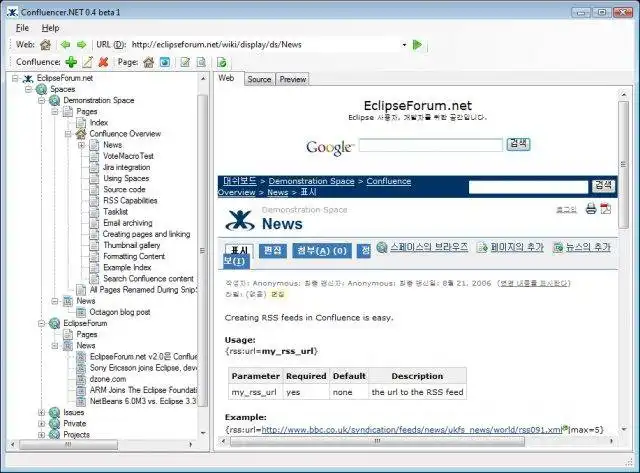The height and width of the screenshot is (473, 640).
Task: Click the Google search text box
Action: pos(431,145)
